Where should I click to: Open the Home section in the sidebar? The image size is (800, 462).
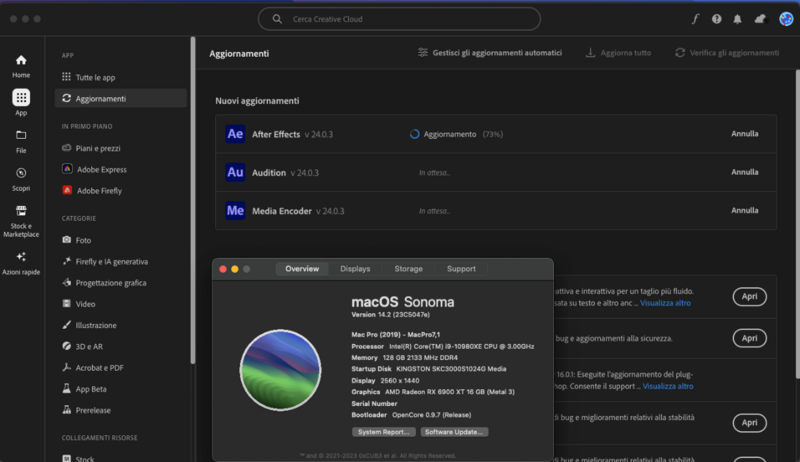coord(21,65)
